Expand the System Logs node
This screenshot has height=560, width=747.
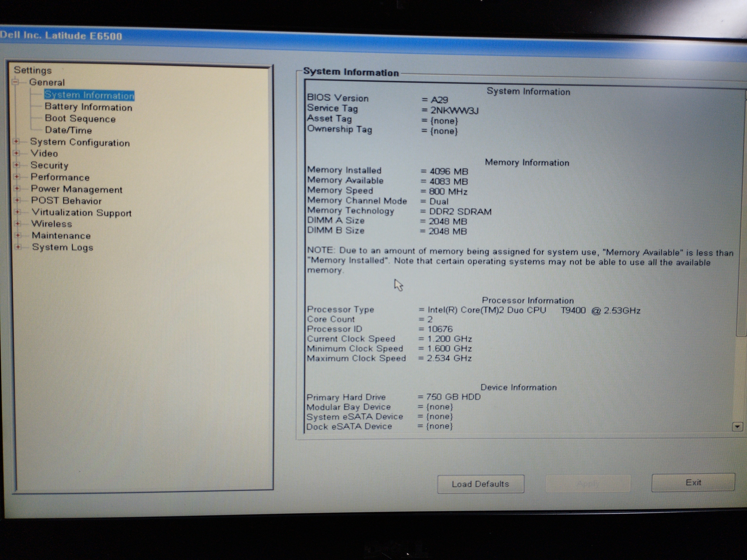18,247
